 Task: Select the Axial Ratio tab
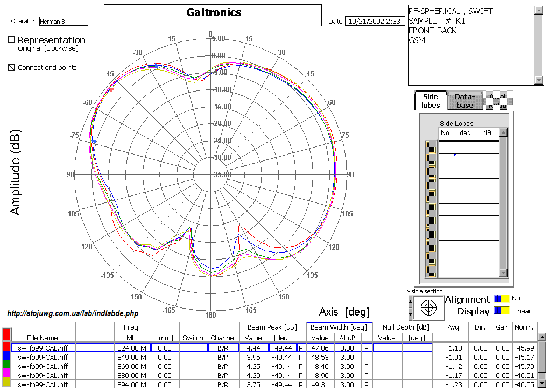pos(497,101)
